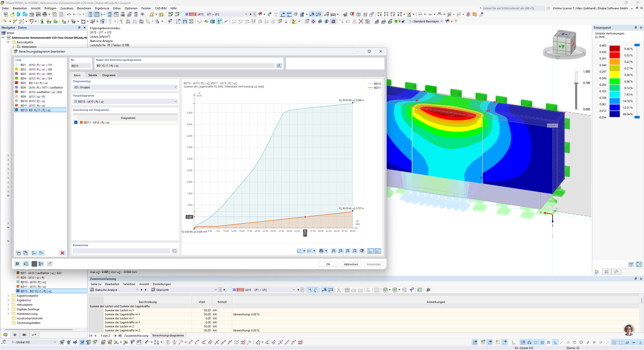
Task: Uncheck the BD11 - LK15 diagram checkbox
Action: click(76, 122)
